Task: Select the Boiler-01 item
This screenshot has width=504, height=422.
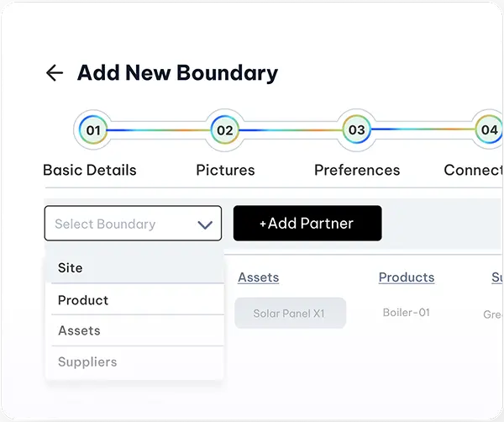Action: pos(407,313)
